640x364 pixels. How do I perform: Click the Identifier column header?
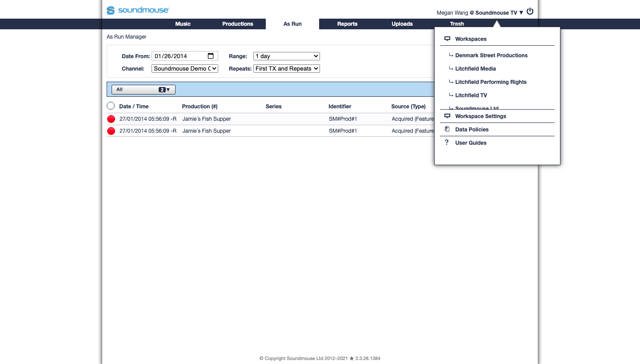(340, 107)
